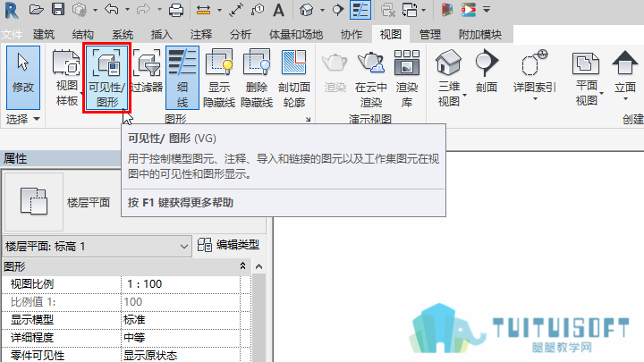Click the Revit application logo button
Viewport: 644px width, 362px height.
coord(12,10)
